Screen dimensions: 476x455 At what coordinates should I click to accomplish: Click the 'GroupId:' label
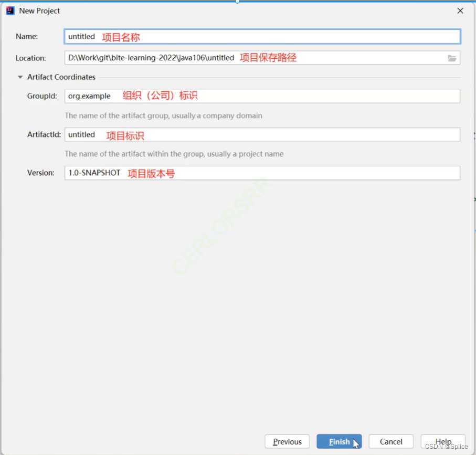point(42,96)
